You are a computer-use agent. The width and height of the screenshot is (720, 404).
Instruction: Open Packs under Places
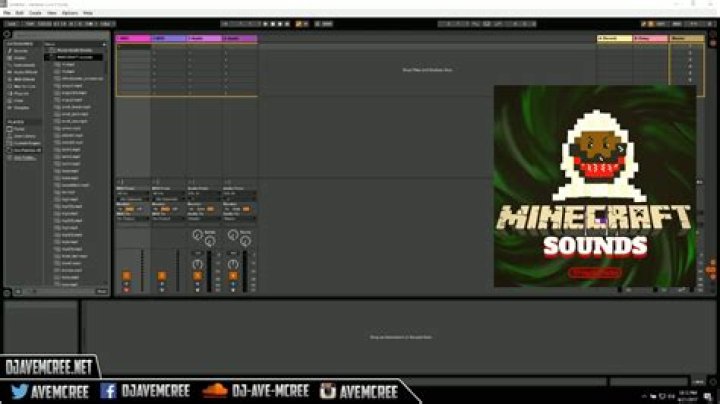(19, 129)
